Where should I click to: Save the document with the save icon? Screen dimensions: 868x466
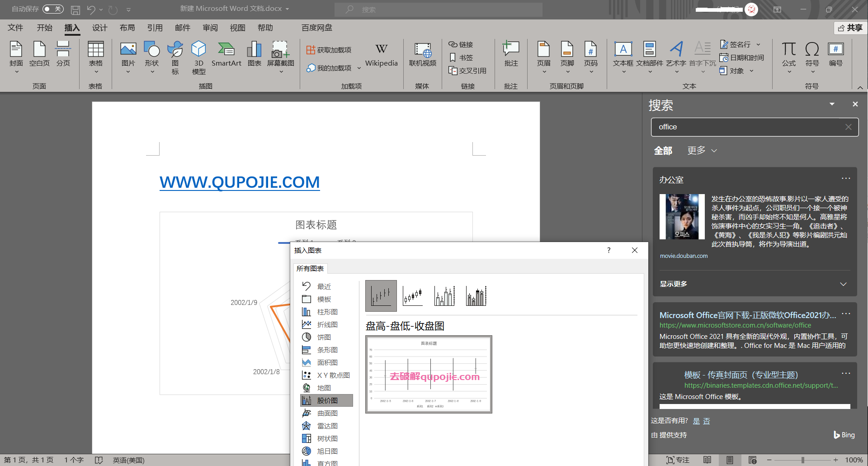[75, 10]
